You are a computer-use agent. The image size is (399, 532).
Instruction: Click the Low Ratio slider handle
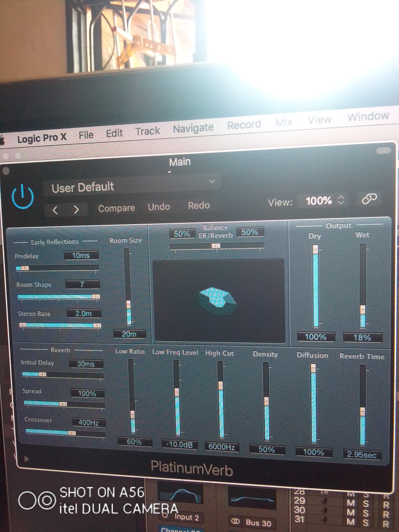pyautogui.click(x=133, y=415)
